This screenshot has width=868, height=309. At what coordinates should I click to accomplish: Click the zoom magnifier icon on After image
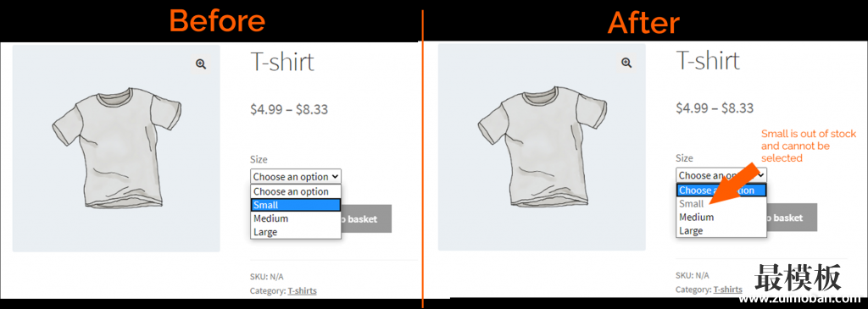click(x=626, y=63)
